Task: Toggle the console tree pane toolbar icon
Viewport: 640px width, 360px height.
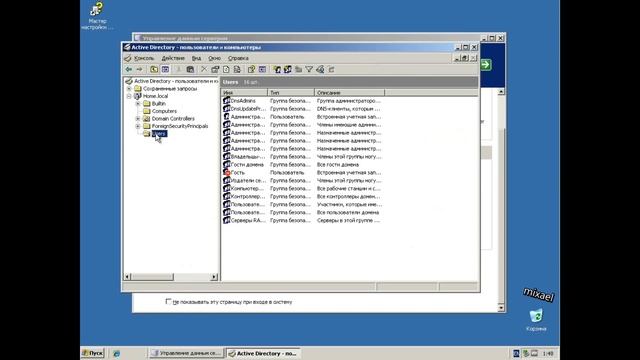Action: [x=165, y=69]
